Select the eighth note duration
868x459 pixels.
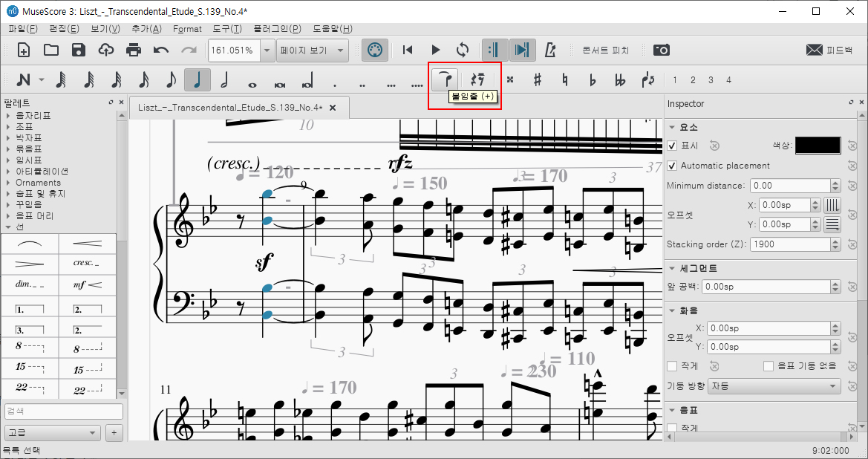point(171,80)
